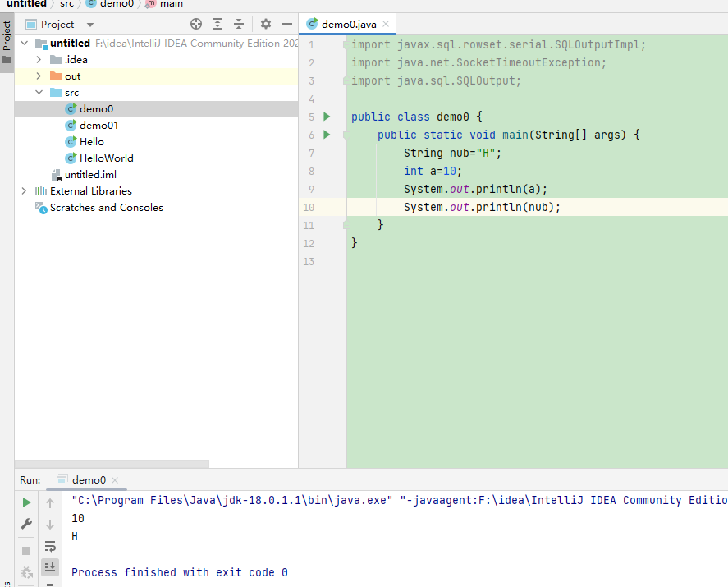Expand the out folder

pyautogui.click(x=39, y=76)
